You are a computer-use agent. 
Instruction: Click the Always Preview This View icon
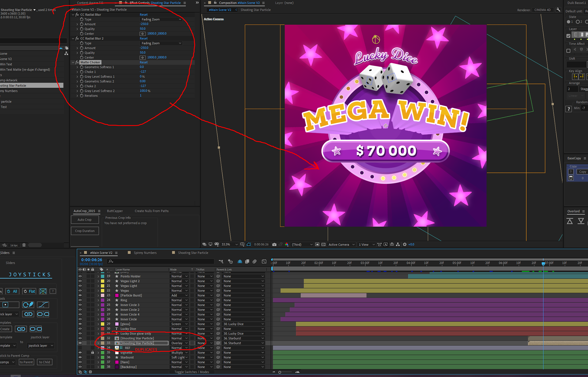(x=204, y=244)
